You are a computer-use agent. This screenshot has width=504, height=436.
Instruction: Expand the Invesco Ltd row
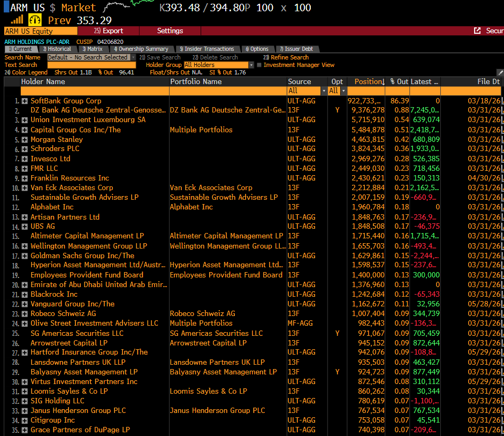pyautogui.click(x=25, y=159)
